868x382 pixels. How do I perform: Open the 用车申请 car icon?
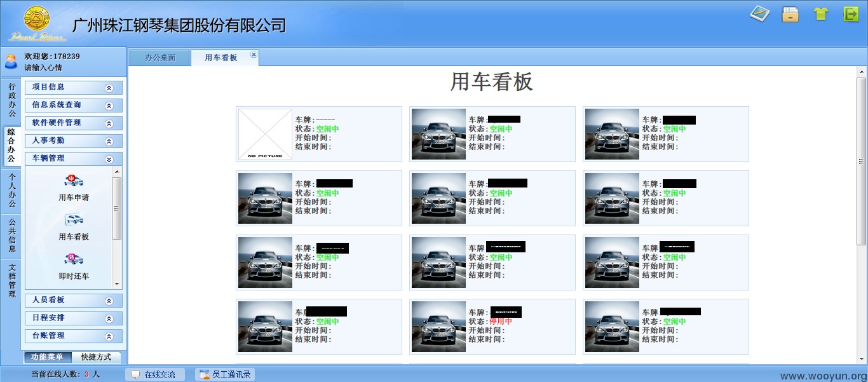pyautogui.click(x=74, y=181)
